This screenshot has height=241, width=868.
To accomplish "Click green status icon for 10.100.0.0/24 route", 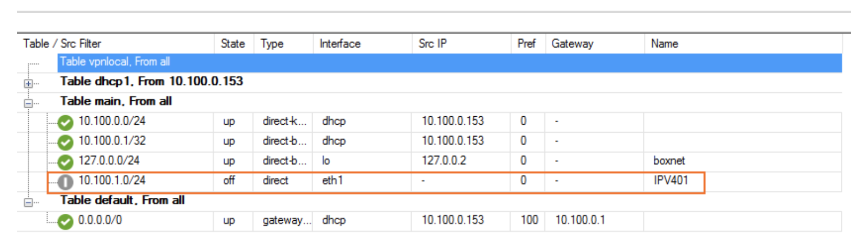I will click(x=65, y=123).
